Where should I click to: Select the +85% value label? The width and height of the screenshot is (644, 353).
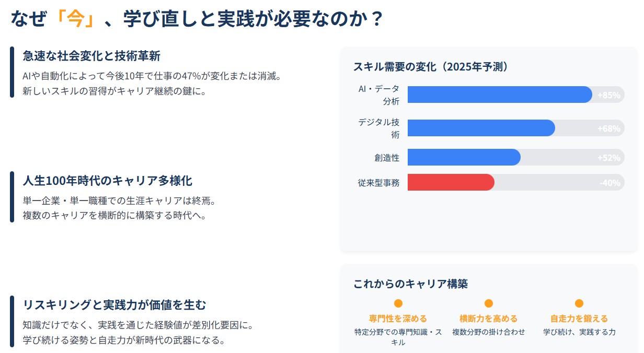(x=609, y=95)
